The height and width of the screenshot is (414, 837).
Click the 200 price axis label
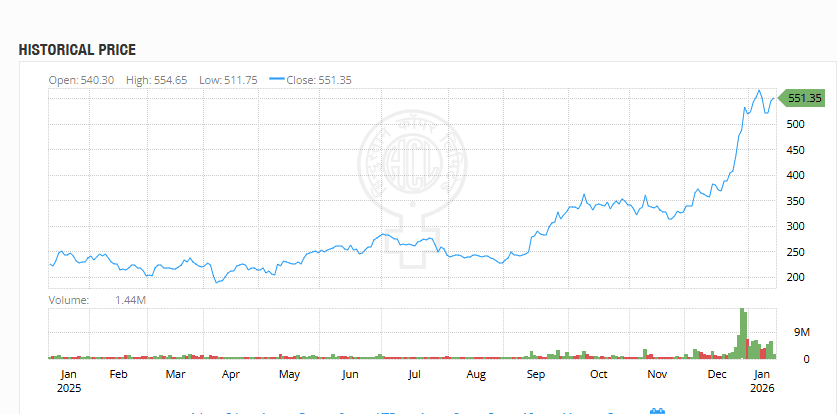click(797, 277)
